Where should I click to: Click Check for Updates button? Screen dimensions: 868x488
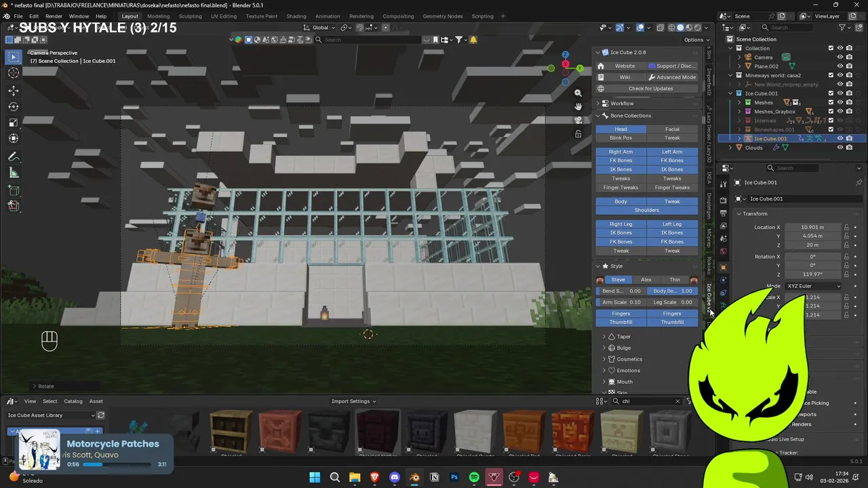pos(646,89)
